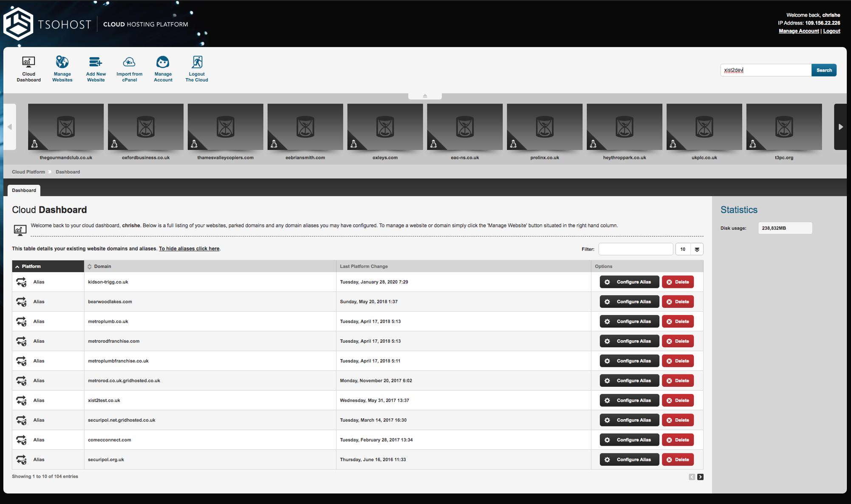Click 'To hide aliases click here' link
851x504 pixels.
point(189,249)
